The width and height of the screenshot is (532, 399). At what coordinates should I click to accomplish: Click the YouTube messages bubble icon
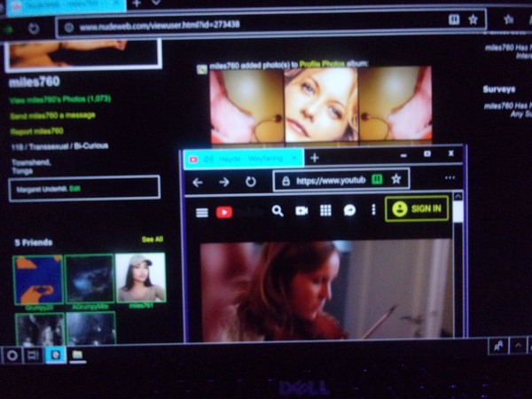(349, 211)
